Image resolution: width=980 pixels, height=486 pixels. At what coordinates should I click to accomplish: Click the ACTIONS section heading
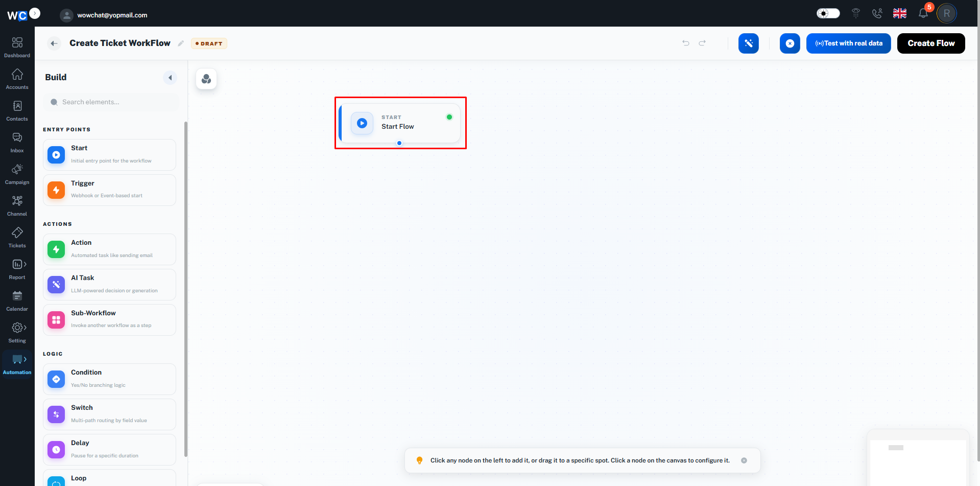58,224
